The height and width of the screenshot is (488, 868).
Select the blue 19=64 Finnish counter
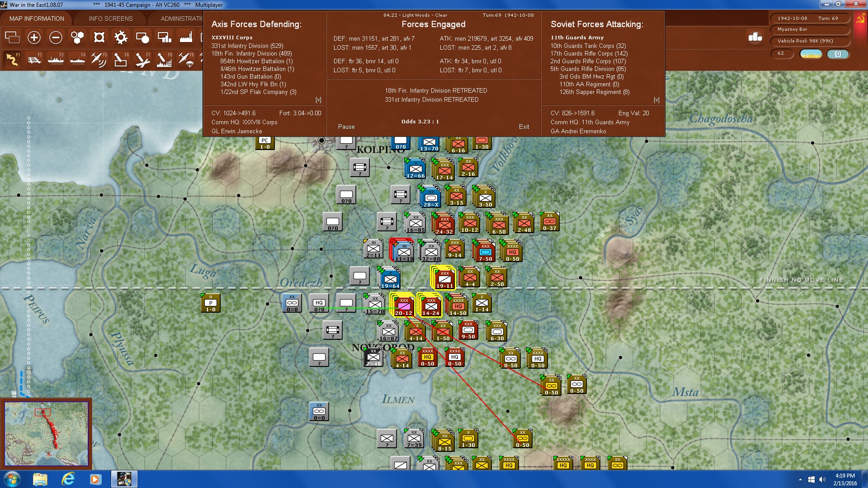390,278
